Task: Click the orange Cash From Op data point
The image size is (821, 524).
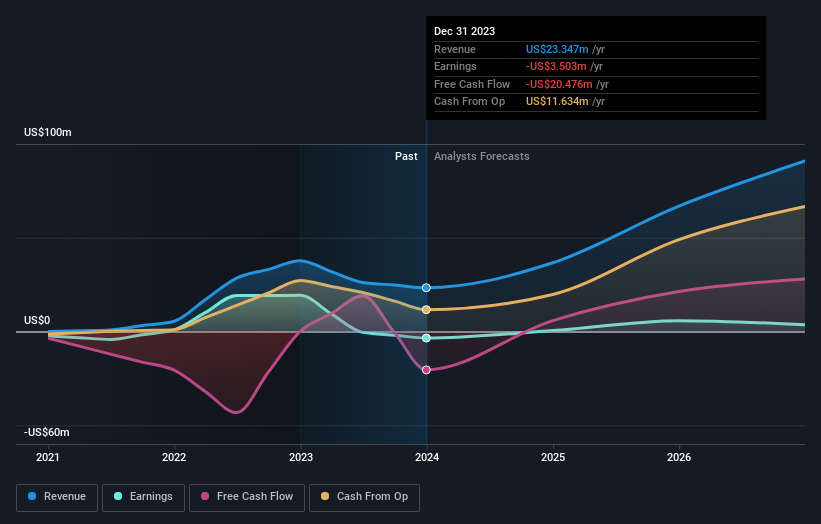Action: 426,310
